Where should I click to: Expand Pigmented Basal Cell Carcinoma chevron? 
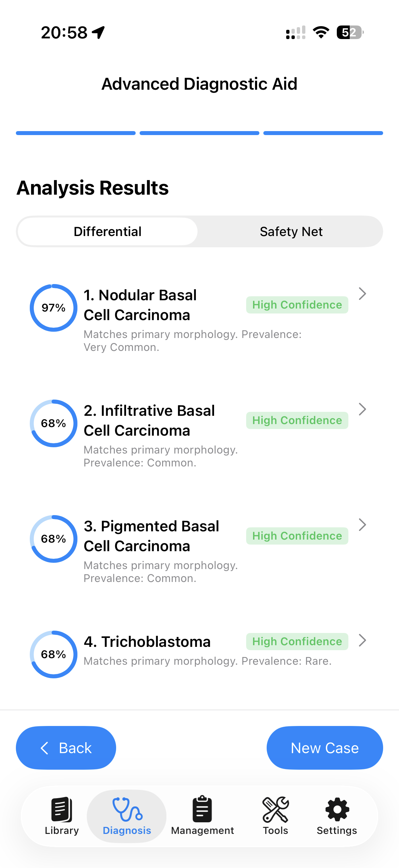pyautogui.click(x=362, y=525)
